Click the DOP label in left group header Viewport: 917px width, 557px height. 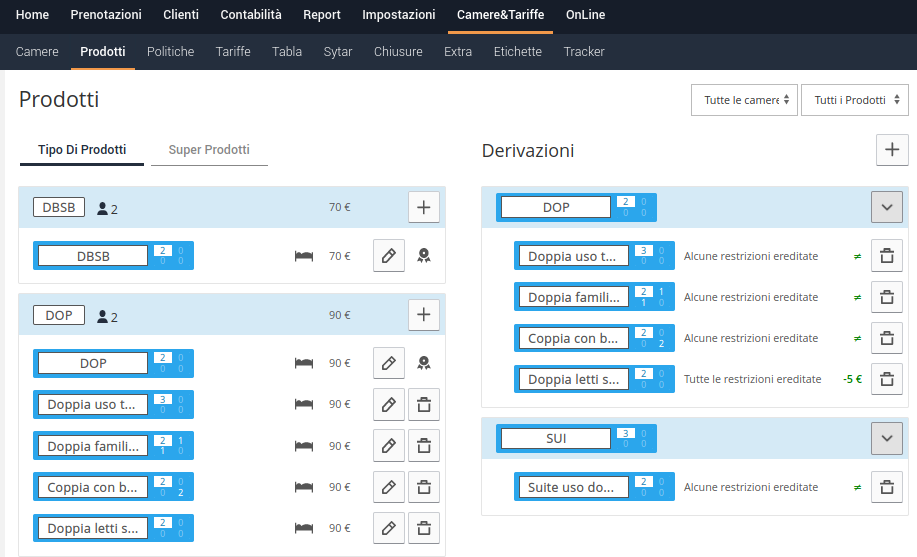point(59,315)
